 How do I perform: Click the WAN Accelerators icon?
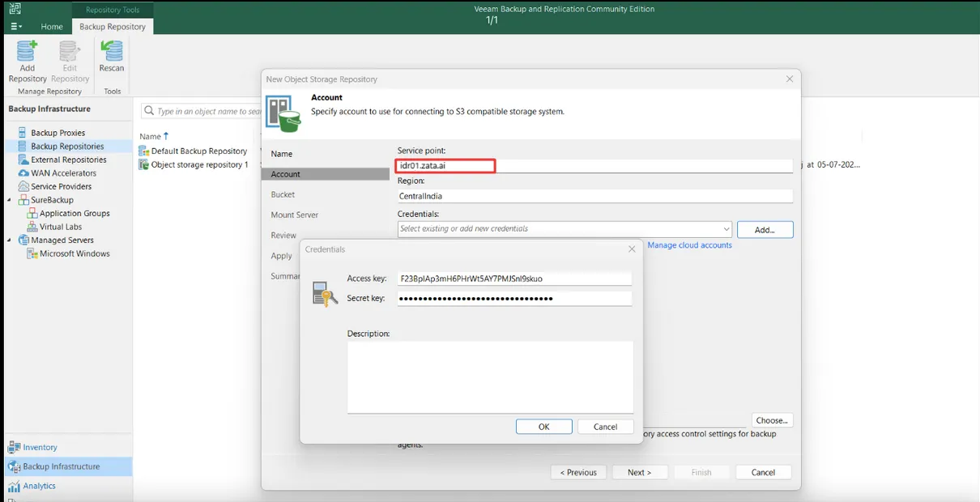pyautogui.click(x=22, y=173)
